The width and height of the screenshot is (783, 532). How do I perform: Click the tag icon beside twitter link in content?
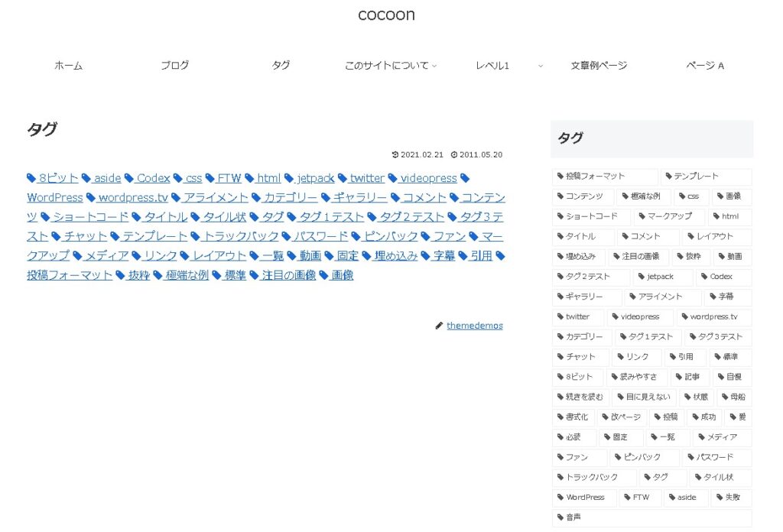(x=343, y=178)
